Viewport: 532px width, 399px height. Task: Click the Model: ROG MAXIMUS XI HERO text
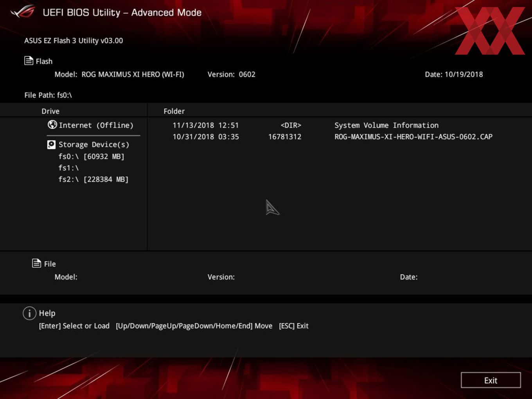pos(119,74)
